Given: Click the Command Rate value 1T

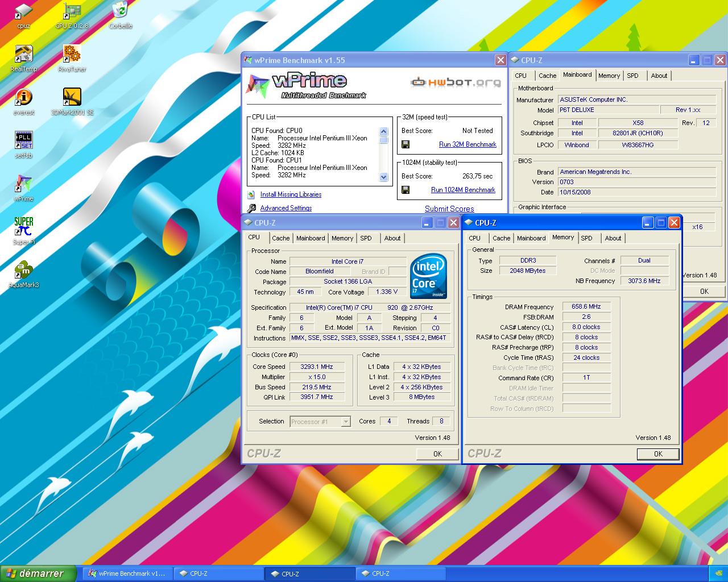Looking at the screenshot, I should tap(586, 377).
